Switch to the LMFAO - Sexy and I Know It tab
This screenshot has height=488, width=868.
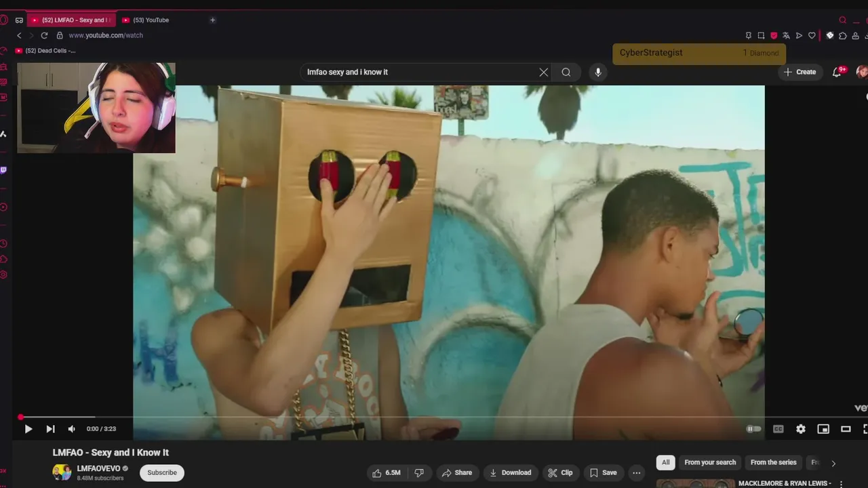[71, 20]
